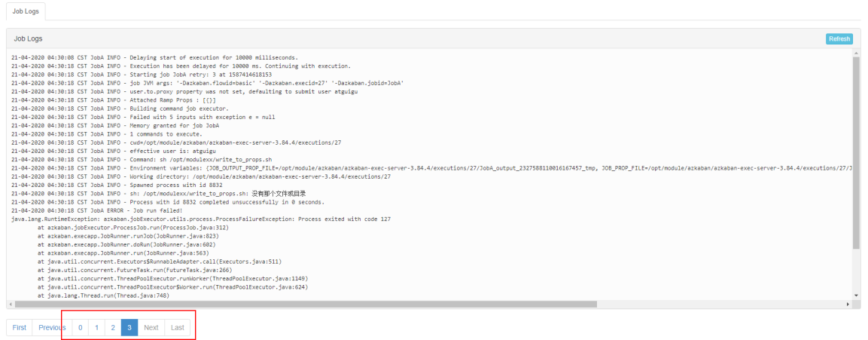Click the 'Thread.run(Thread.java:748)' stack trace line

pyautogui.click(x=104, y=296)
